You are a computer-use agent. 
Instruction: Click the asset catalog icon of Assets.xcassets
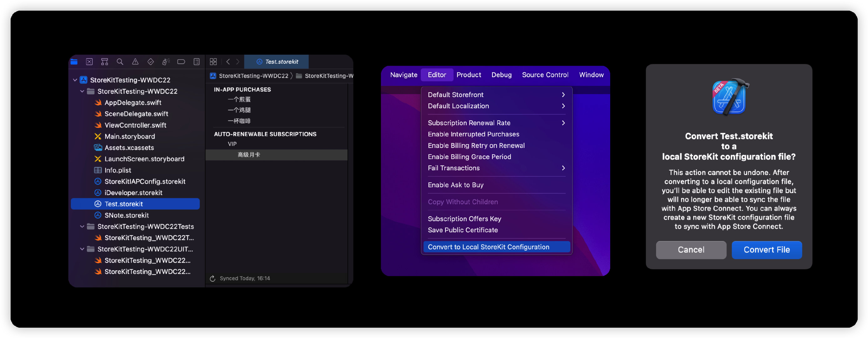pyautogui.click(x=98, y=148)
